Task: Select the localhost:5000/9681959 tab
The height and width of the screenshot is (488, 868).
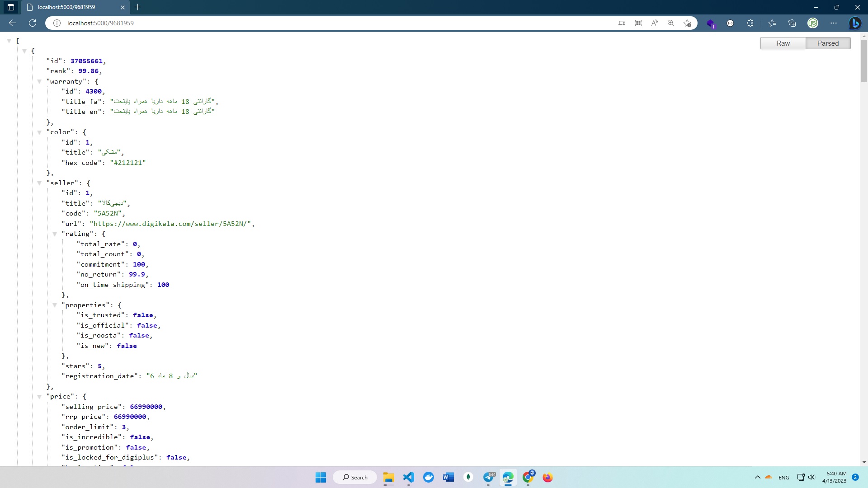Action: pyautogui.click(x=66, y=7)
